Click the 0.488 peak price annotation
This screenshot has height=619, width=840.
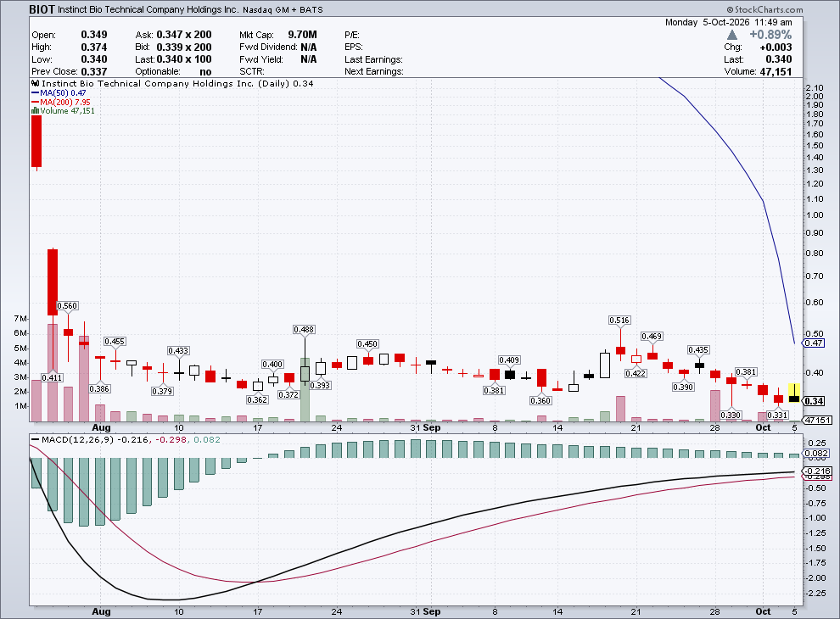click(x=304, y=329)
